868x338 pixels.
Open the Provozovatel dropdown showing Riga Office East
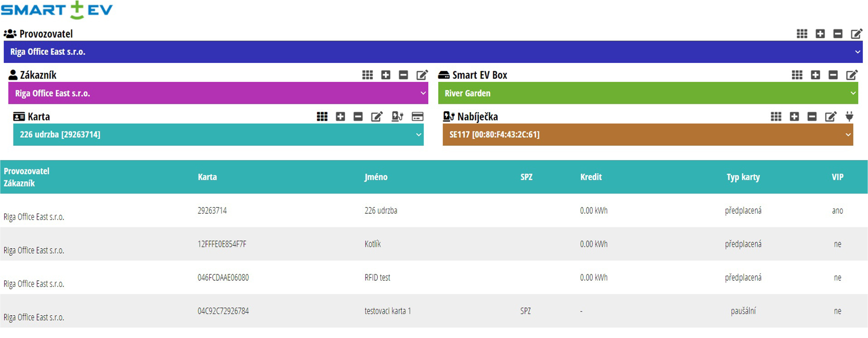click(433, 52)
